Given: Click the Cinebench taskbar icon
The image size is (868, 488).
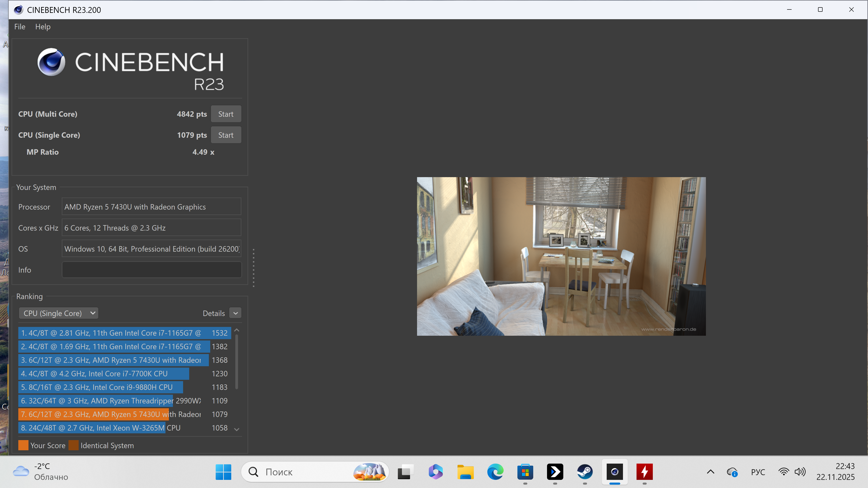Looking at the screenshot, I should [x=615, y=472].
